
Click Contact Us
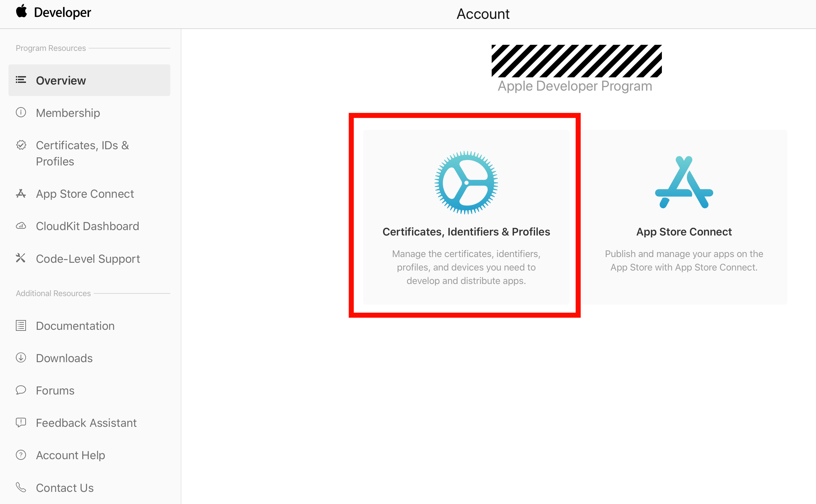coord(65,488)
